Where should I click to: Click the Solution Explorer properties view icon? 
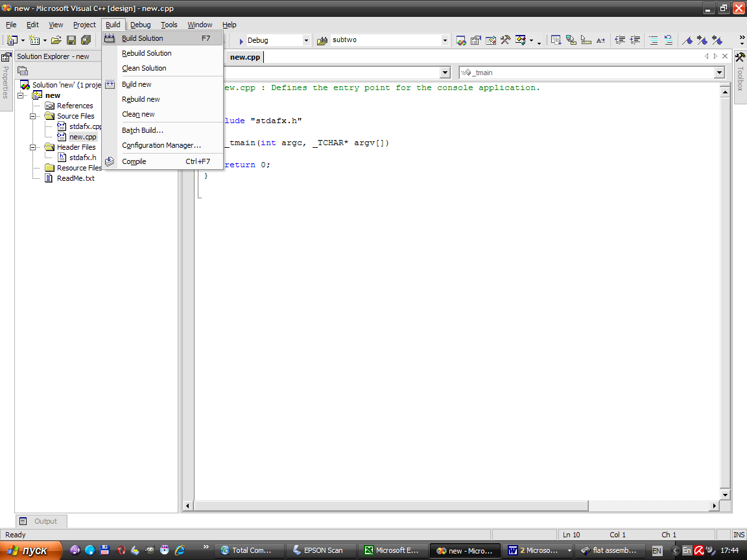[23, 71]
